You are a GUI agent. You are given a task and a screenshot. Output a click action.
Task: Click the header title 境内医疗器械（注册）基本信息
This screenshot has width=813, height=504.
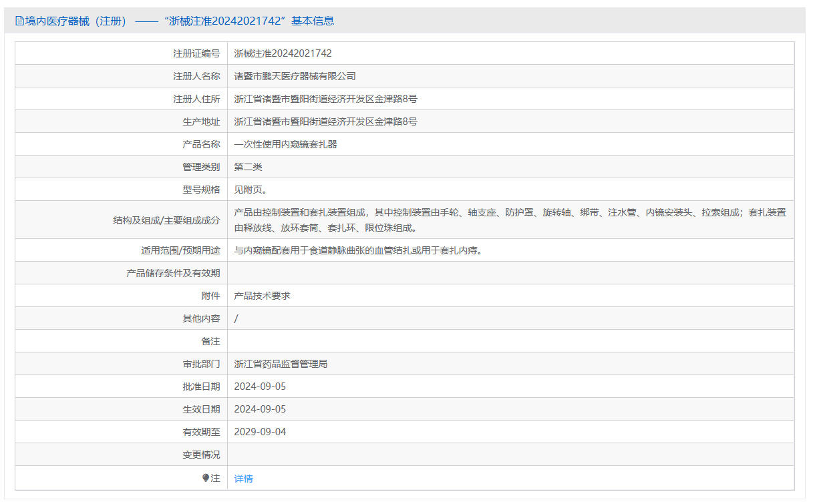pyautogui.click(x=179, y=21)
